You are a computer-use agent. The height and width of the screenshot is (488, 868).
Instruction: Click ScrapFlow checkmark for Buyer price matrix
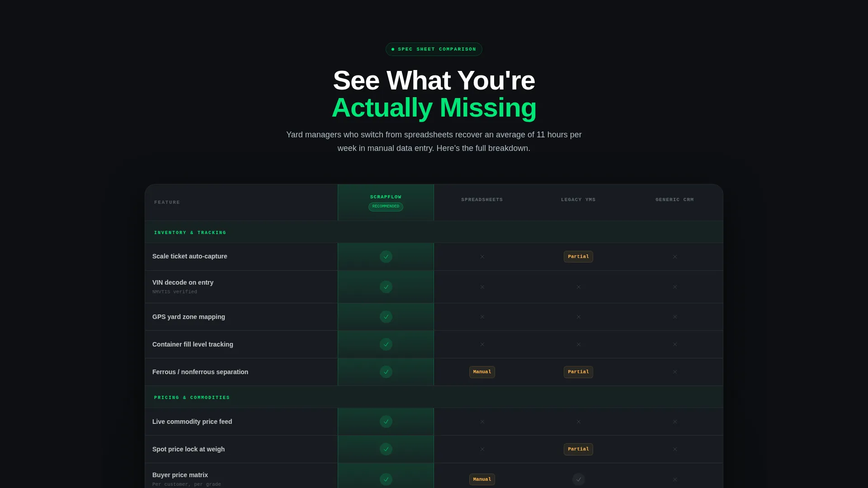(386, 479)
